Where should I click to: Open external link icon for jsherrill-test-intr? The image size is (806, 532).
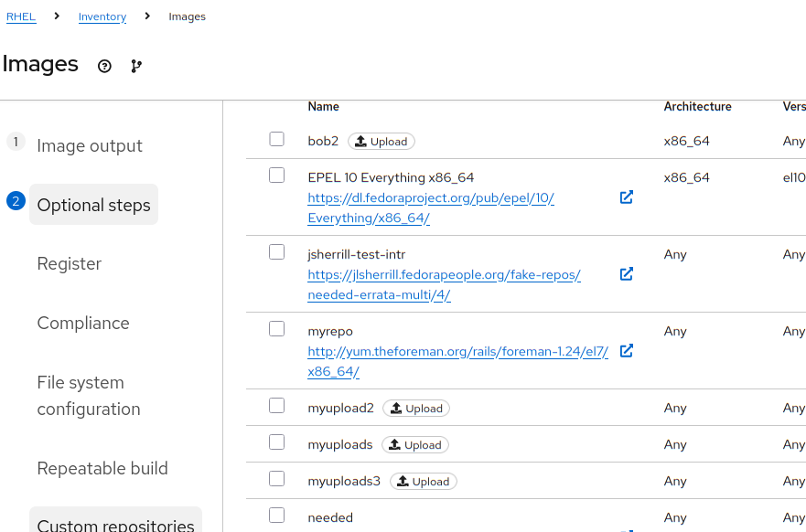627,273
